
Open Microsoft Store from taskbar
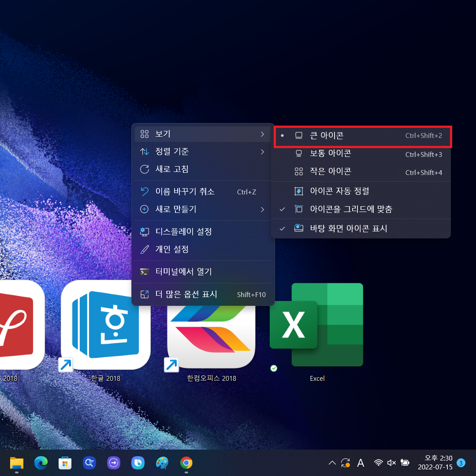coord(65,463)
